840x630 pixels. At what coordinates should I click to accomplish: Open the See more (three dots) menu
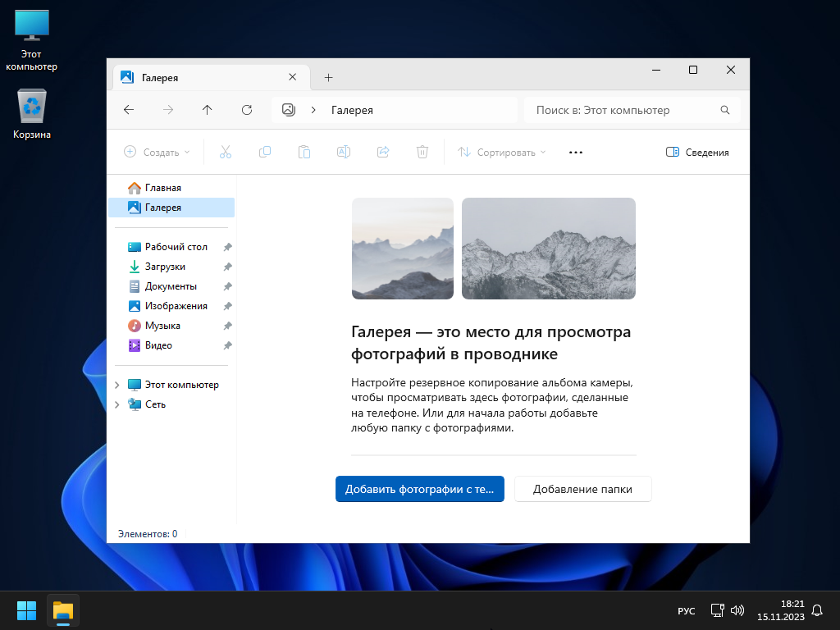pos(575,152)
